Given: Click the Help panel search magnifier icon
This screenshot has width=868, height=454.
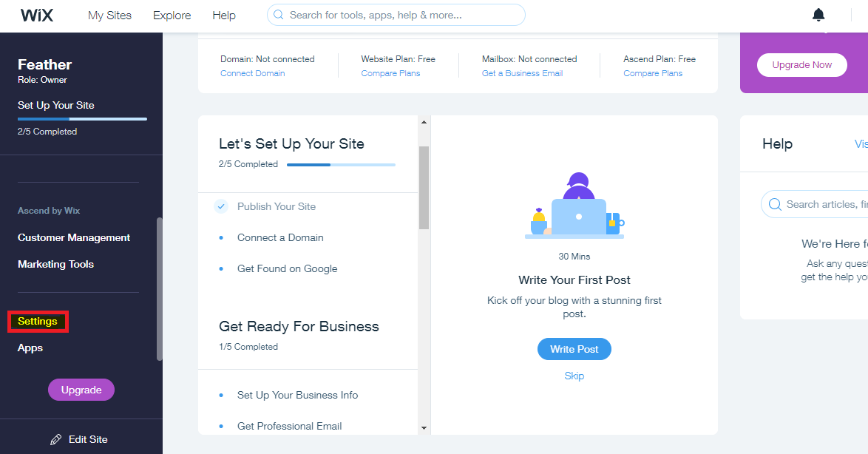Looking at the screenshot, I should pyautogui.click(x=775, y=204).
